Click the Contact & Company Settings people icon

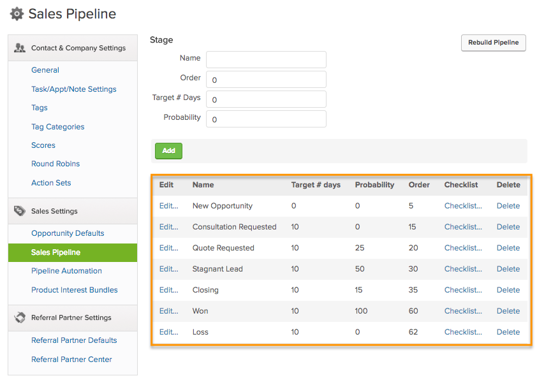pos(18,47)
